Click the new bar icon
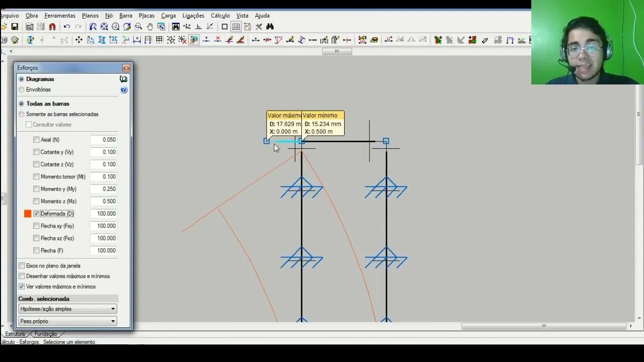 coord(256,40)
